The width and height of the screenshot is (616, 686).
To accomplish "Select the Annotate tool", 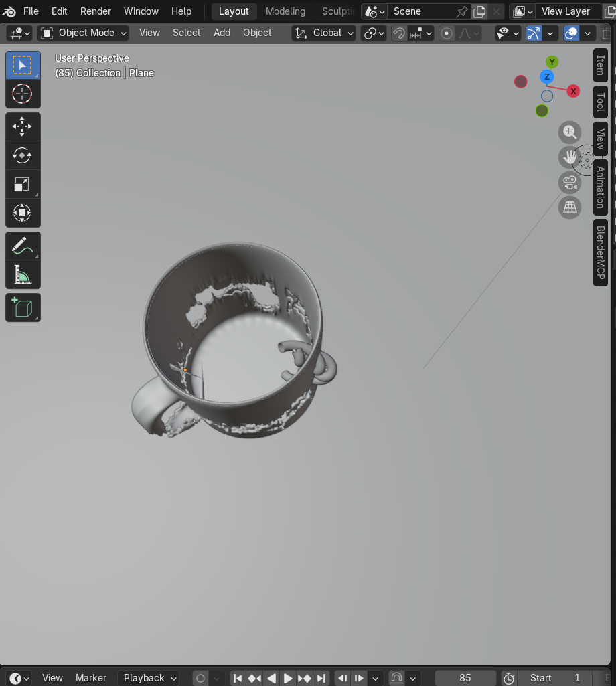I will pyautogui.click(x=23, y=246).
